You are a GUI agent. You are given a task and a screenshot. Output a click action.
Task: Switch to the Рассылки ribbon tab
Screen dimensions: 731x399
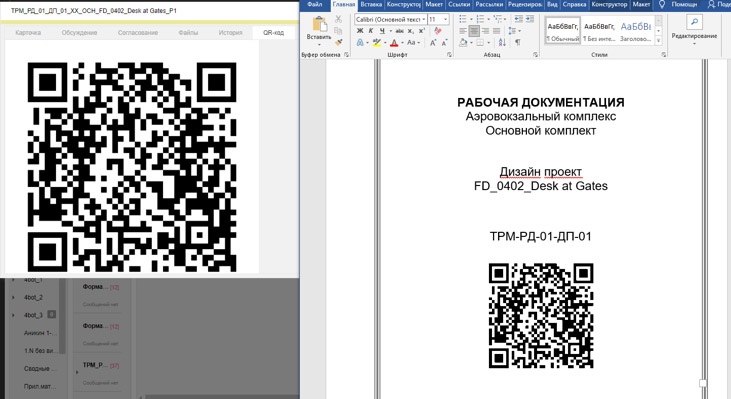(489, 4)
